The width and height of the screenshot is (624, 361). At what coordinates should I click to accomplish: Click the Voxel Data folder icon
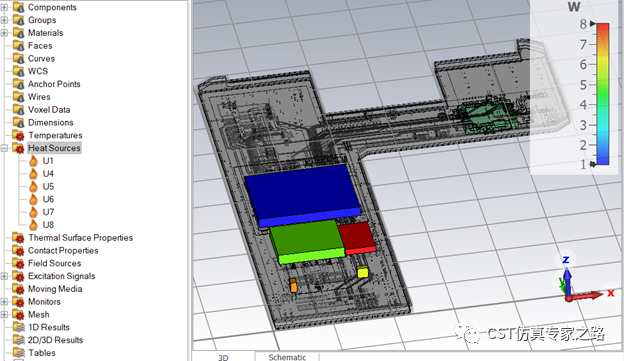pos(18,109)
